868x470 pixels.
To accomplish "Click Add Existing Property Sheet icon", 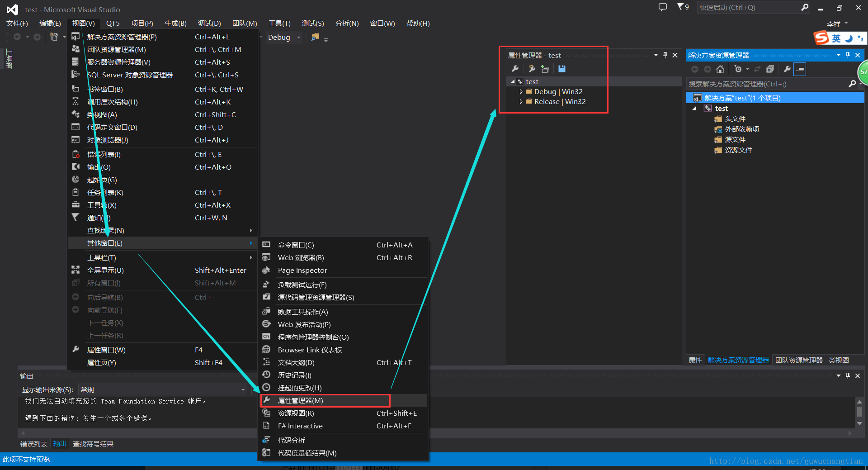I will click(x=545, y=69).
